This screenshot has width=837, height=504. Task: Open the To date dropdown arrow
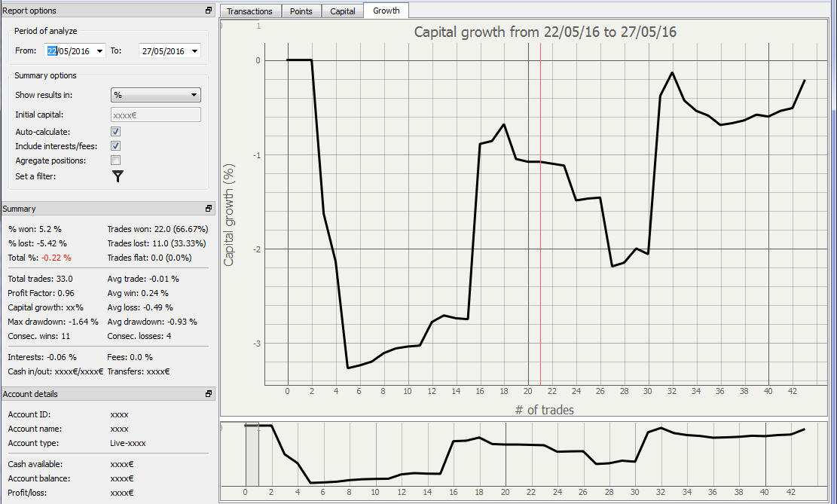click(194, 51)
